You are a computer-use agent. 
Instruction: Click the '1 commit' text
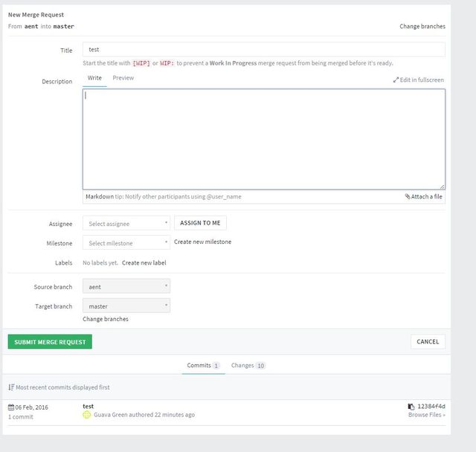tap(21, 417)
